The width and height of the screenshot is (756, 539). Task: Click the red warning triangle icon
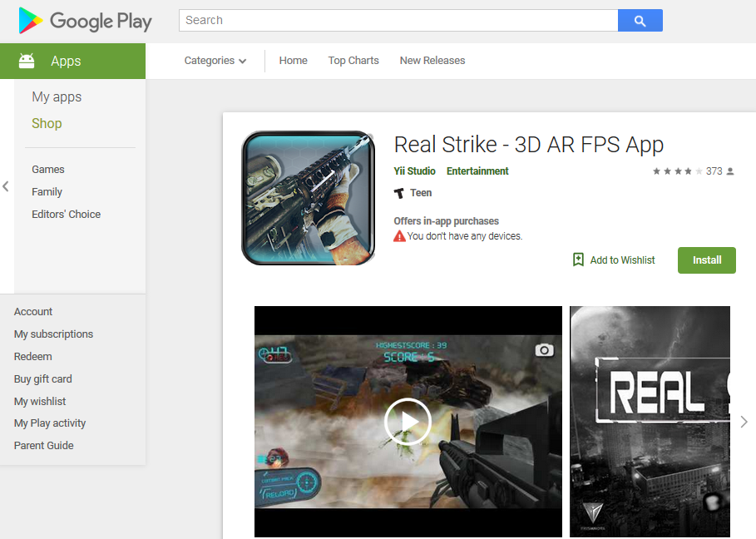pyautogui.click(x=400, y=236)
